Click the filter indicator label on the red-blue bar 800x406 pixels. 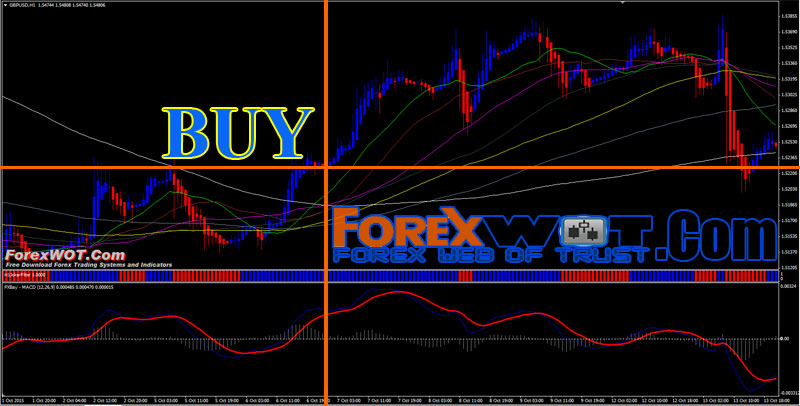click(x=25, y=275)
